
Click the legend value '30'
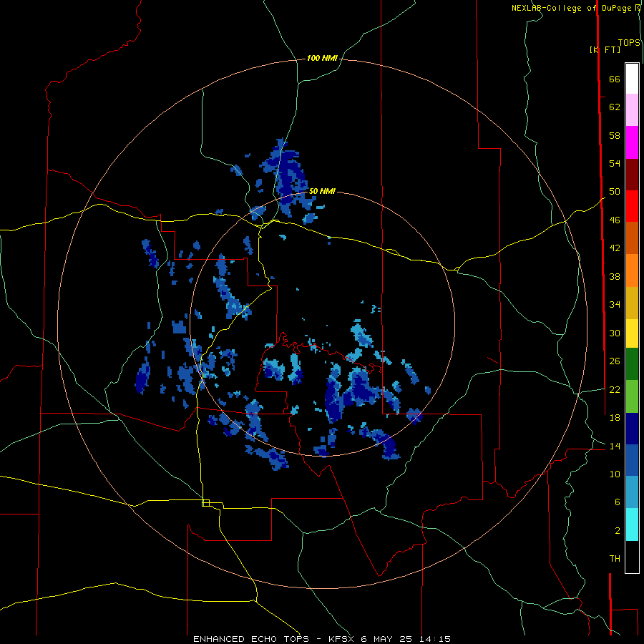tap(615, 333)
